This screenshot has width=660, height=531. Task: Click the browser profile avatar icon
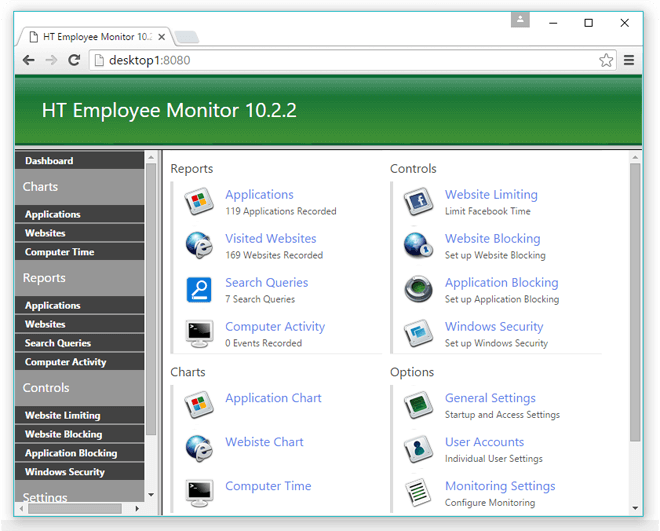pyautogui.click(x=520, y=19)
